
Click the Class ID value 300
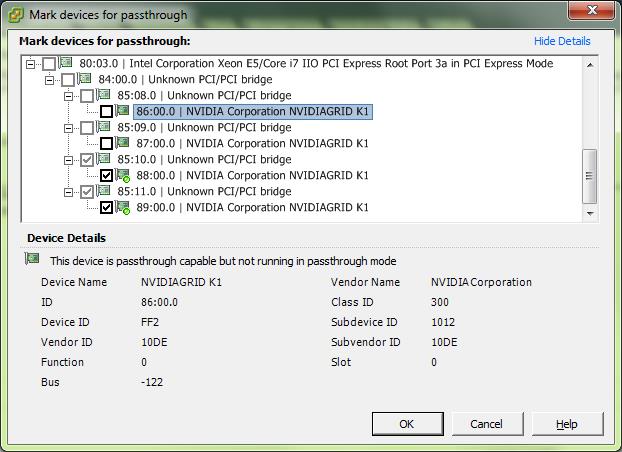[440, 302]
